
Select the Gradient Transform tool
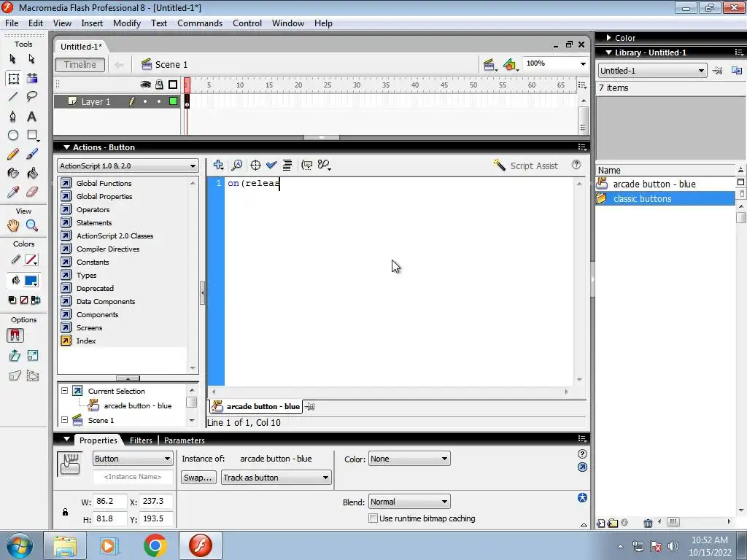[x=32, y=79]
